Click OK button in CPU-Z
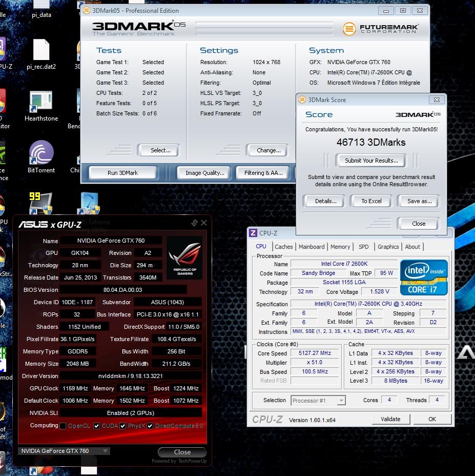475x476 pixels. pos(432,419)
